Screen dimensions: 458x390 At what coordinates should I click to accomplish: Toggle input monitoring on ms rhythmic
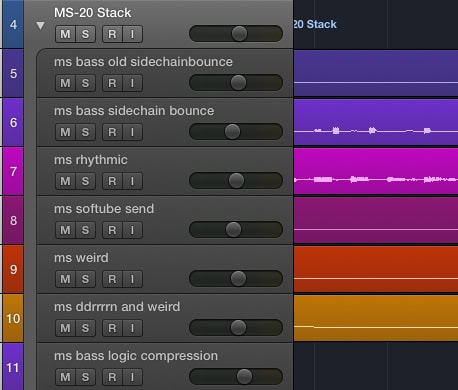(x=133, y=181)
